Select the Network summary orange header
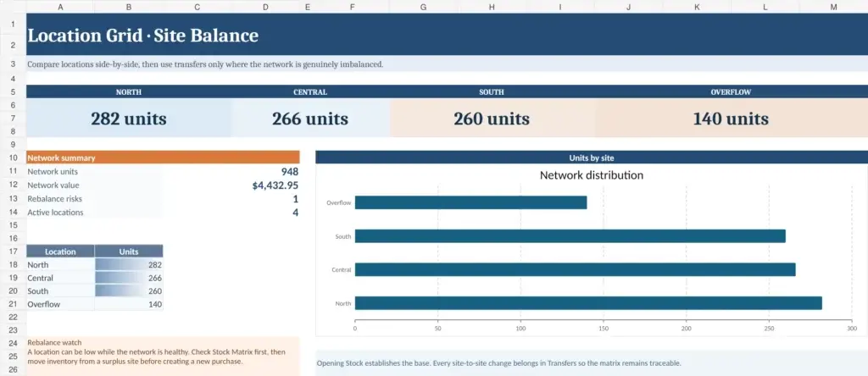Screen dimensions: 868x376 [x=163, y=158]
